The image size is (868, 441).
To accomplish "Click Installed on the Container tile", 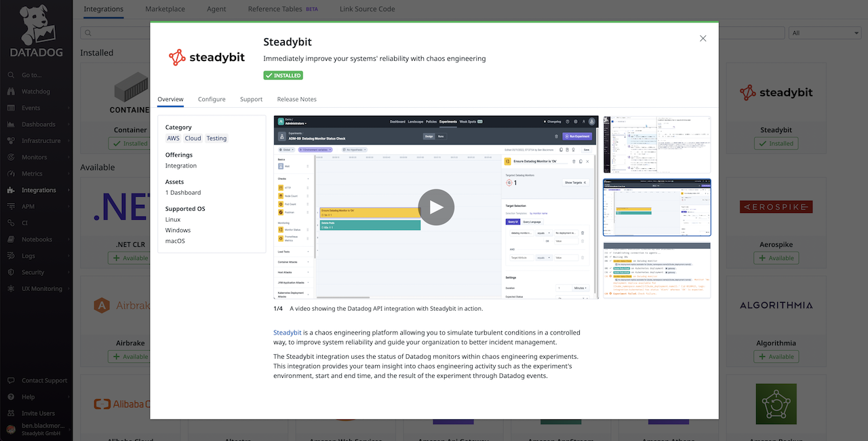I will 130,143.
